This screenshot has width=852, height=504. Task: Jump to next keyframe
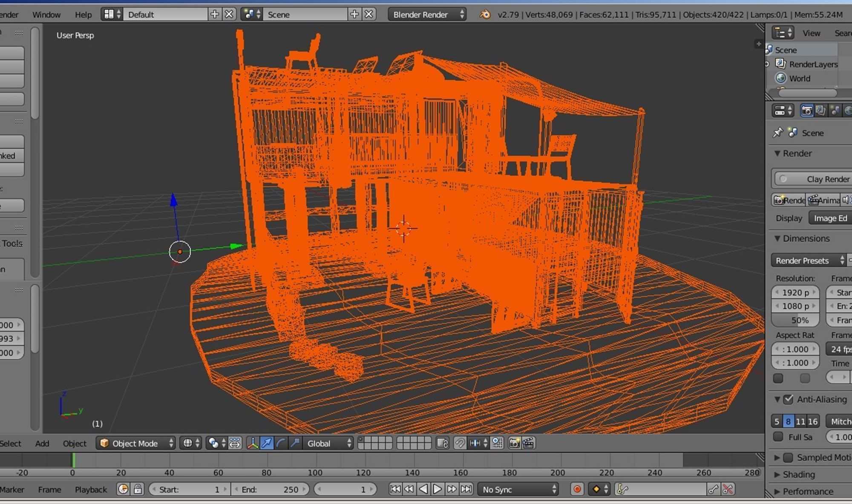tap(452, 489)
